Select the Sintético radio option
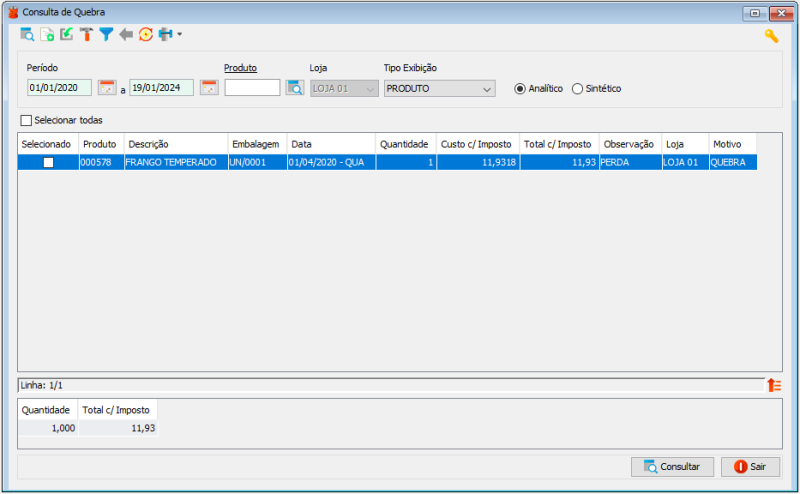This screenshot has height=494, width=800. tap(577, 88)
